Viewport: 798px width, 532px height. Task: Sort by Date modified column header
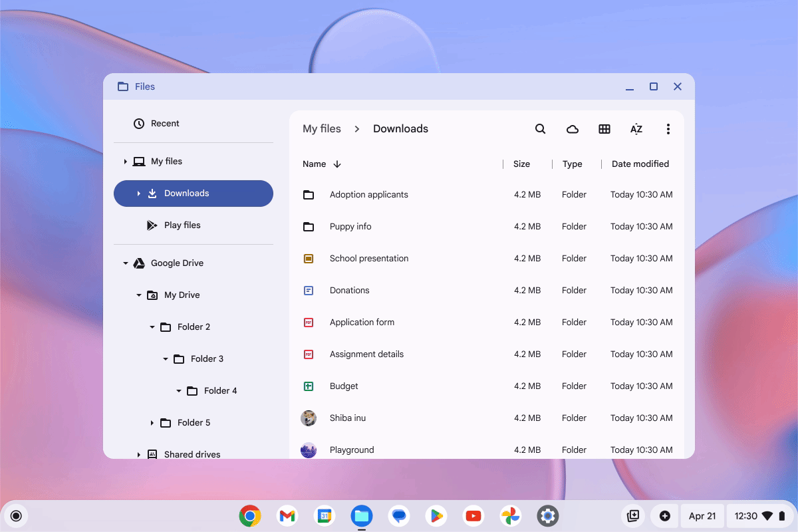[x=640, y=164]
